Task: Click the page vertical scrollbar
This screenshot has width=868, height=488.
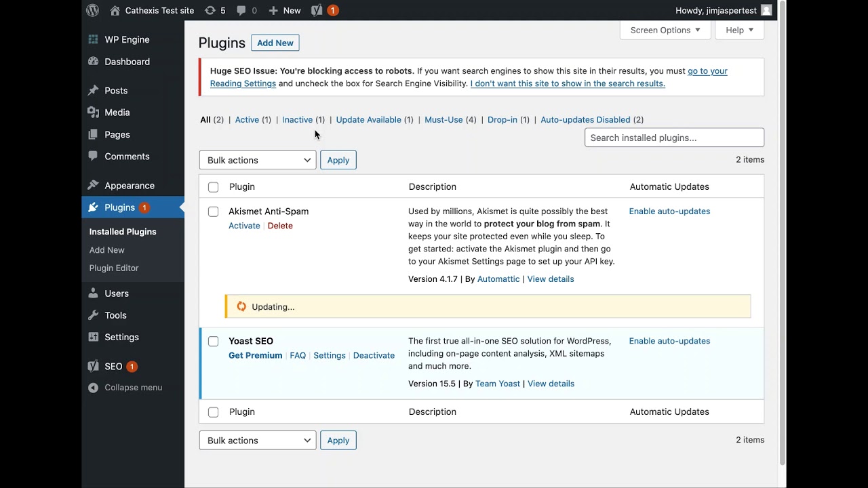Action: (783, 232)
